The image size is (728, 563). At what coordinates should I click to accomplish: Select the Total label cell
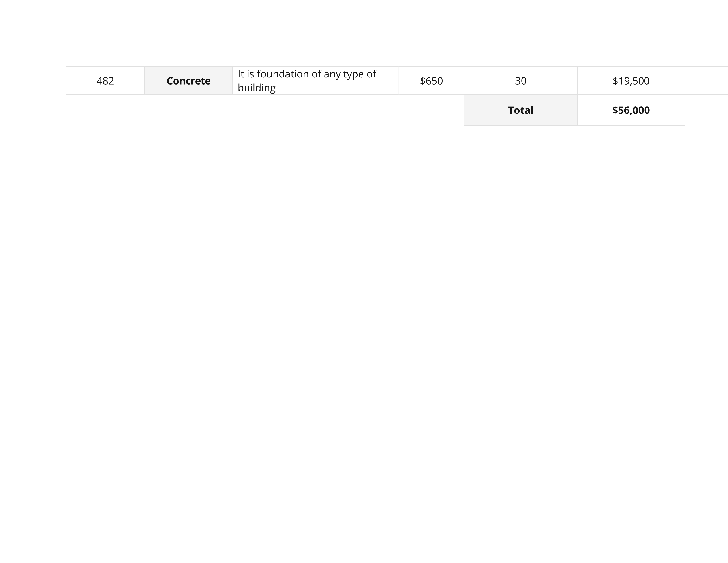(x=521, y=110)
